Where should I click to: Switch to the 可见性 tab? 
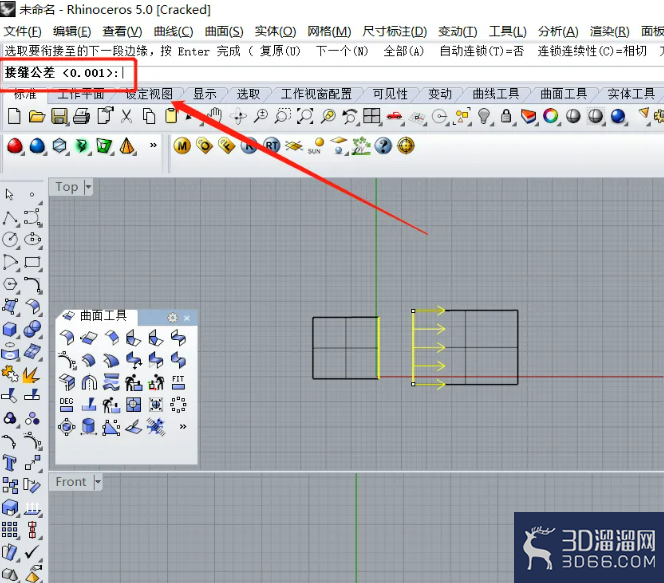click(390, 94)
